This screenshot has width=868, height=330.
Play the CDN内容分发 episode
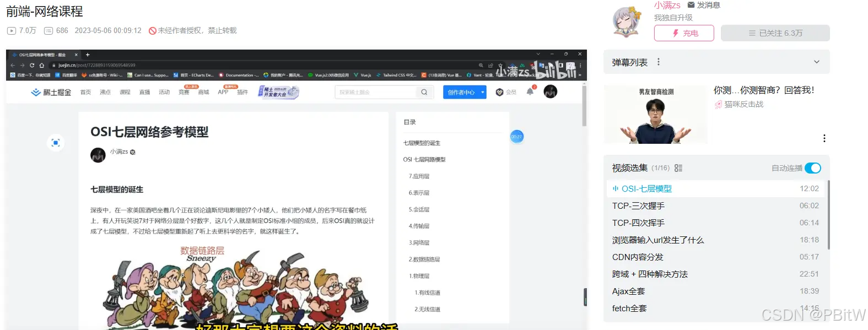tap(716, 257)
